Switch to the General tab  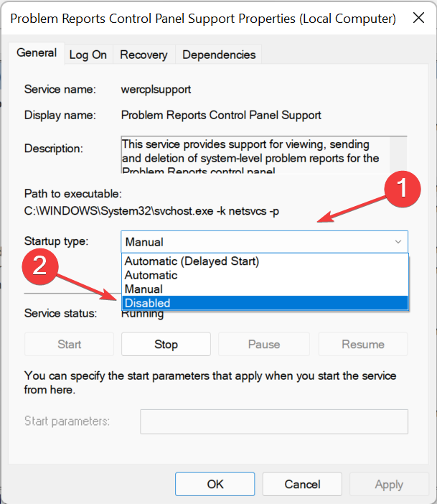coord(37,53)
